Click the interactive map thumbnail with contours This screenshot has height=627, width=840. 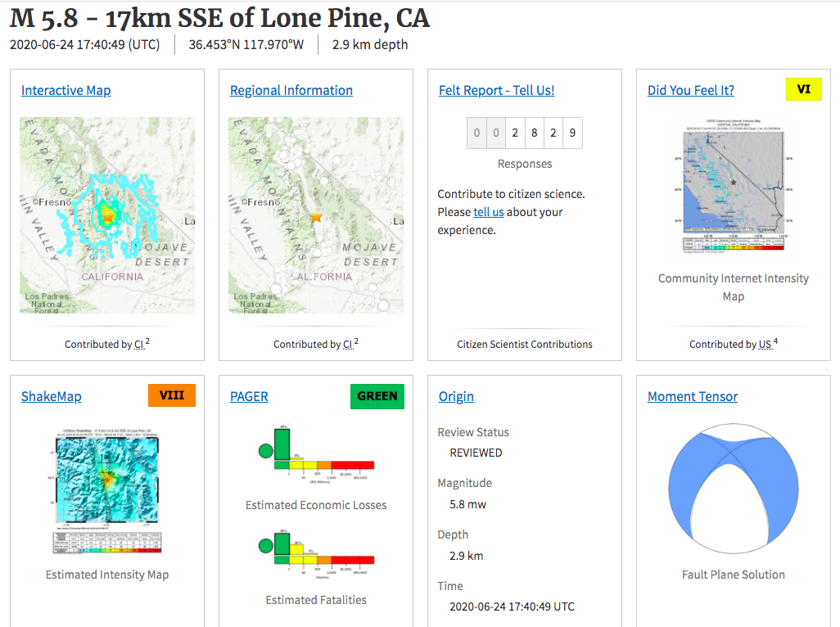pyautogui.click(x=107, y=215)
